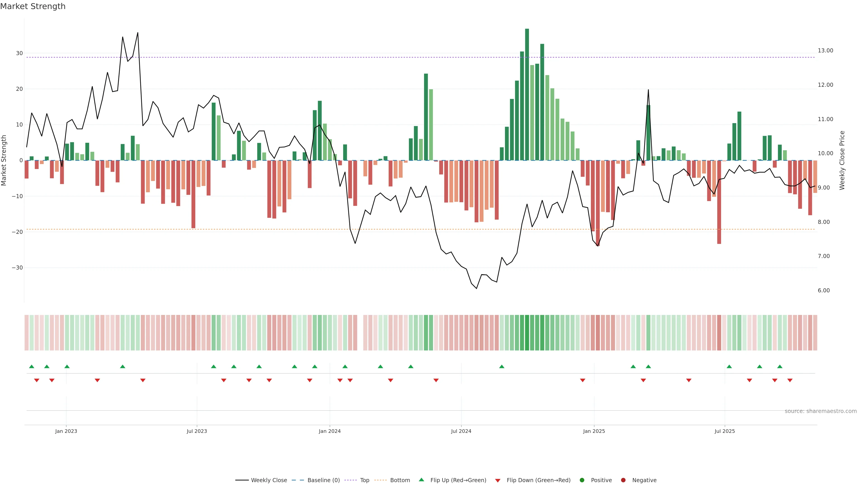
Task: Click the 13.00 right-axis price label
Action: 825,51
